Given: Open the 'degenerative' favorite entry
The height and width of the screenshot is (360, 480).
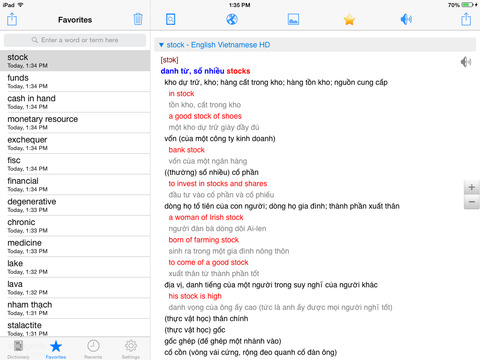Looking at the screenshot, I should 75,205.
